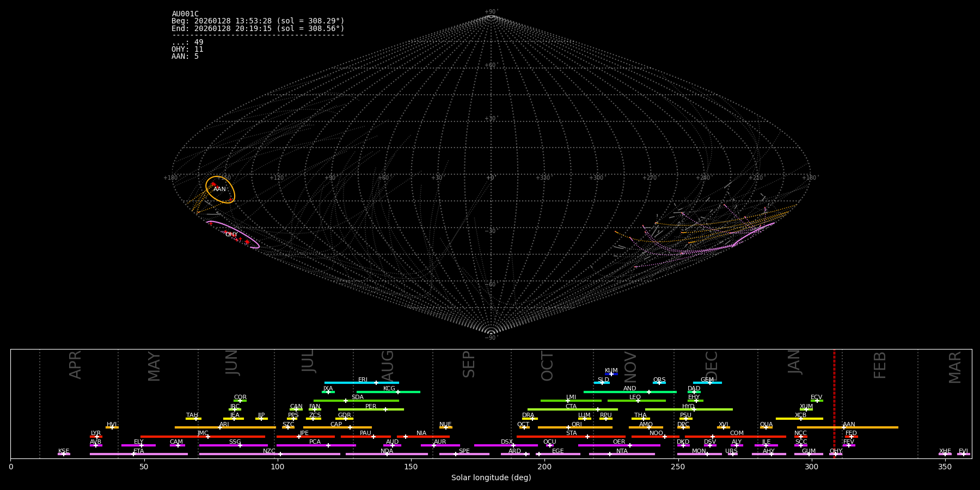Viewport: 980px width, 490px height.
Task: Click the ETA shower bar label
Action: pyautogui.click(x=139, y=451)
